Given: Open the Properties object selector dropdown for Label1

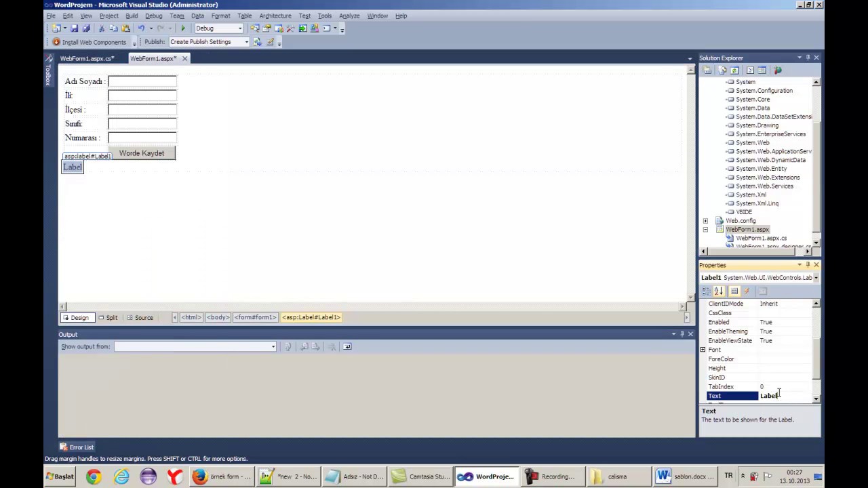Looking at the screenshot, I should tap(816, 278).
